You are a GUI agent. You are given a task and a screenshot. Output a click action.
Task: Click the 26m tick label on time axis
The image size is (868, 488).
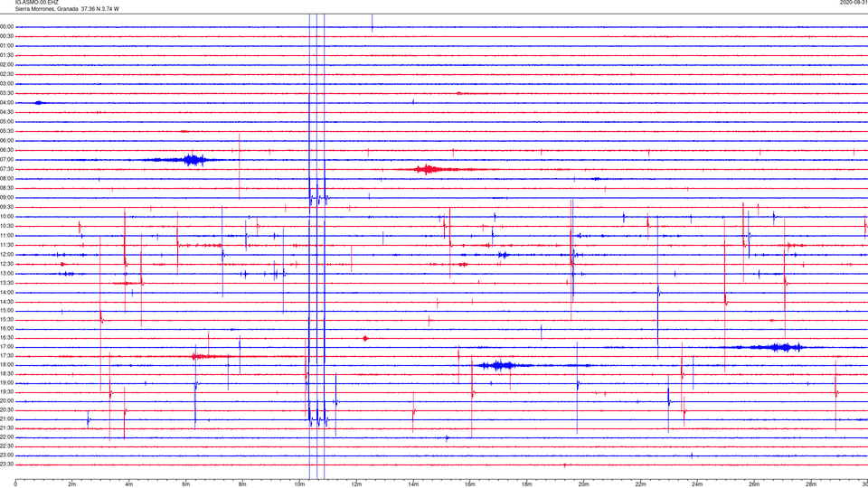click(754, 484)
